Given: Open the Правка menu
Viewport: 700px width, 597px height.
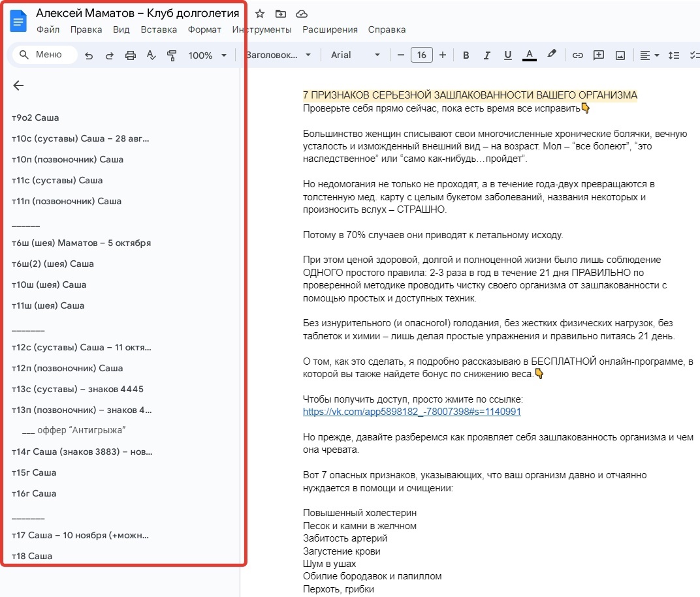Looking at the screenshot, I should click(x=86, y=29).
